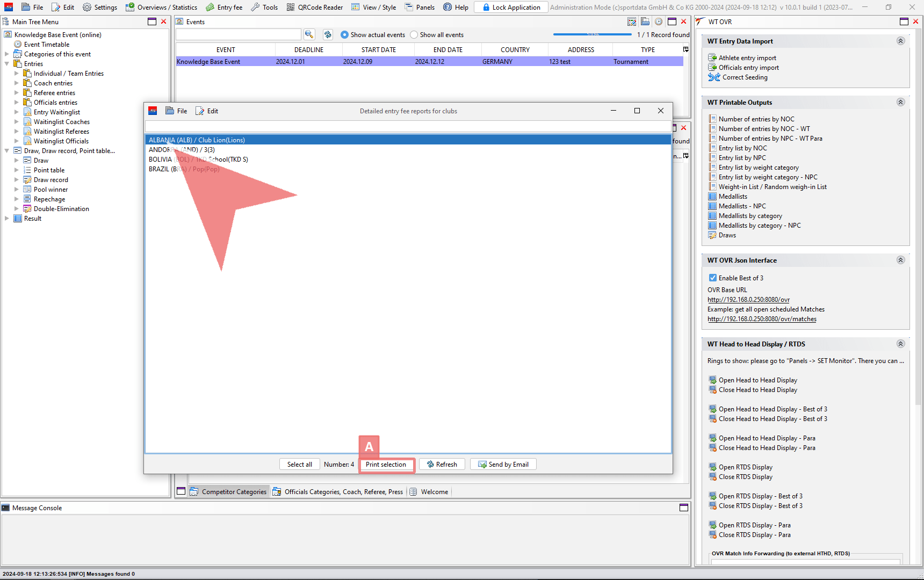Click the Lock Application button
Screen dimensions: 924x580
pos(511,7)
